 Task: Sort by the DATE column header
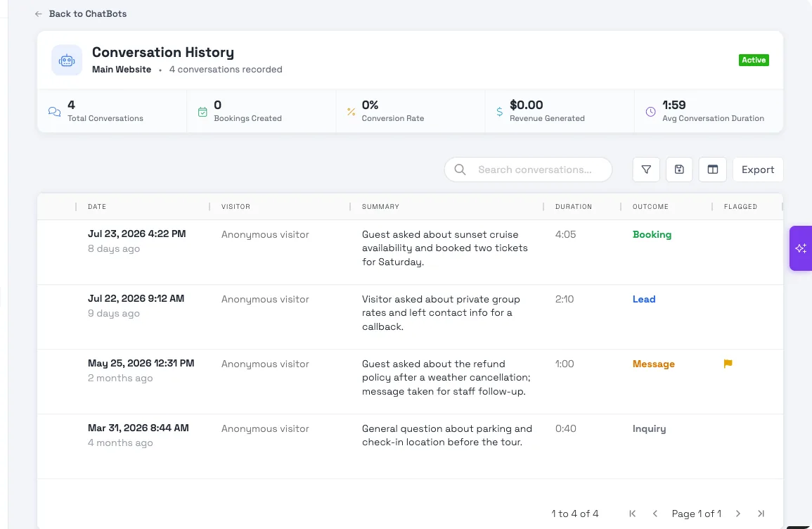tap(97, 207)
